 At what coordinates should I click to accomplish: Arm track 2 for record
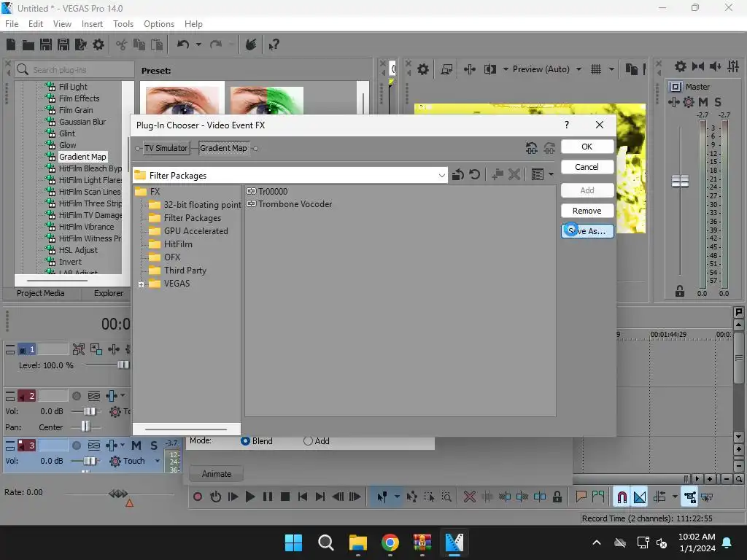(76, 396)
